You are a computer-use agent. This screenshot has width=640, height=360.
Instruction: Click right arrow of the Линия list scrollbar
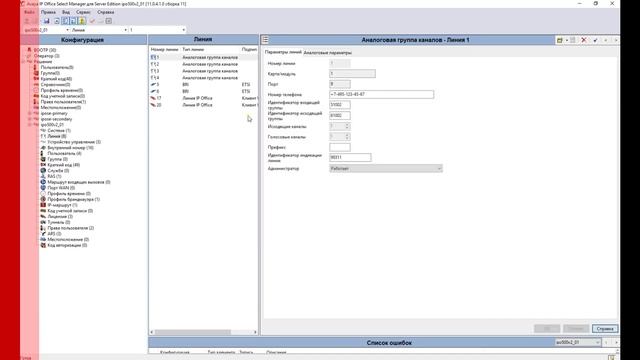click(255, 332)
